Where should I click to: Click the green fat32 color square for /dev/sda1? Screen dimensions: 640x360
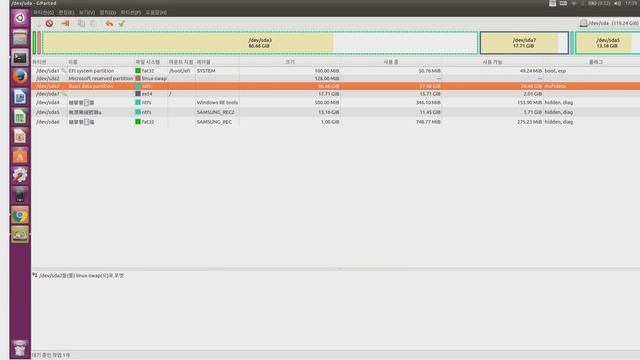click(x=138, y=71)
